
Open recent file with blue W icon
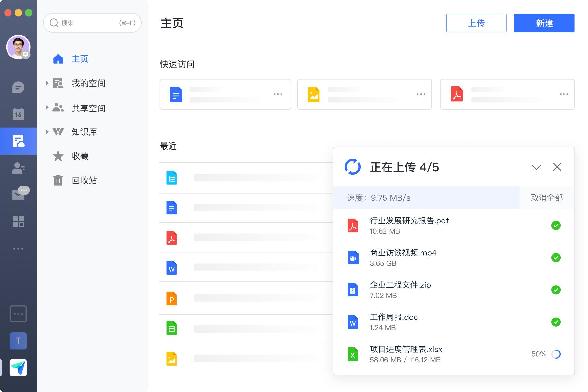(x=172, y=268)
